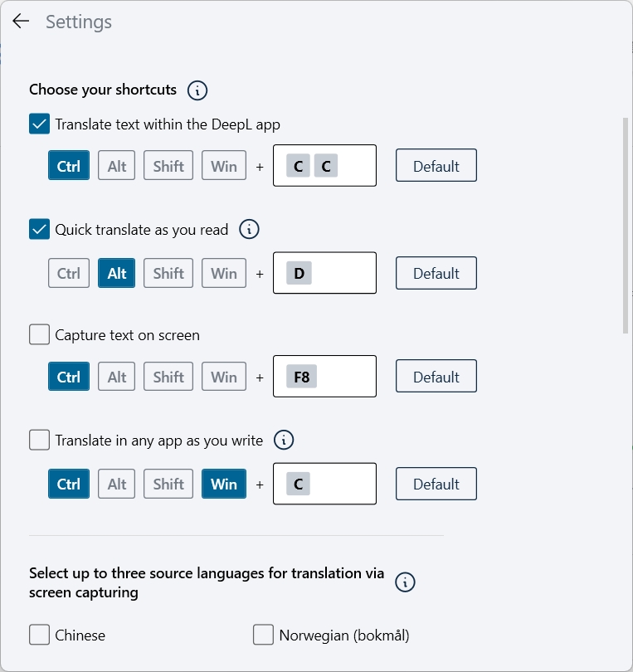
Task: Turn off Ctrl for Capture text shortcut
Action: [x=69, y=377]
